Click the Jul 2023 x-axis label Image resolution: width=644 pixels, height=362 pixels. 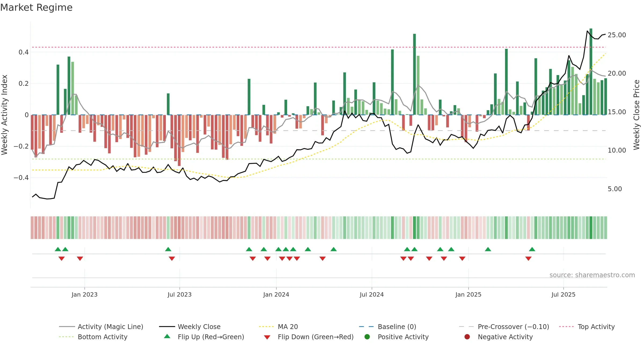(180, 295)
